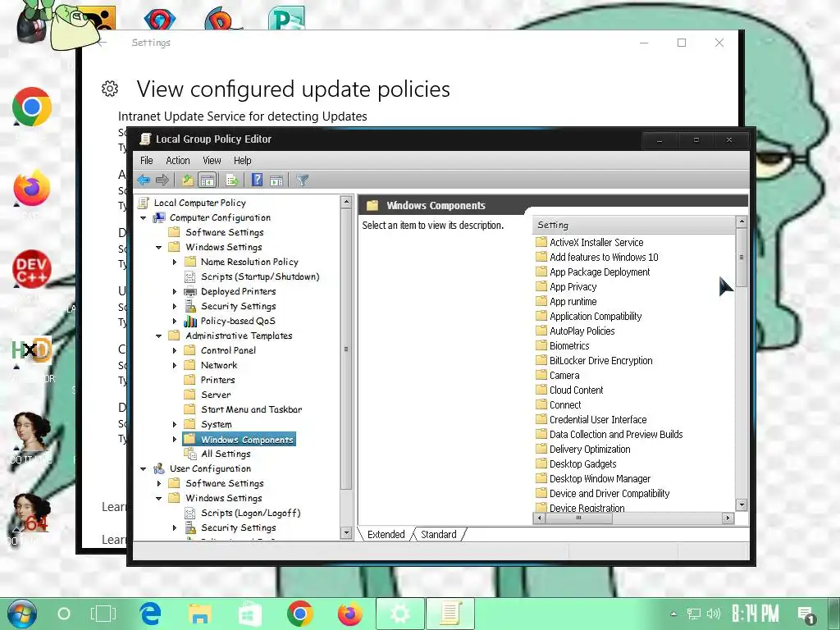Launch Chrome from the taskbar
The width and height of the screenshot is (840, 630).
(x=300, y=614)
